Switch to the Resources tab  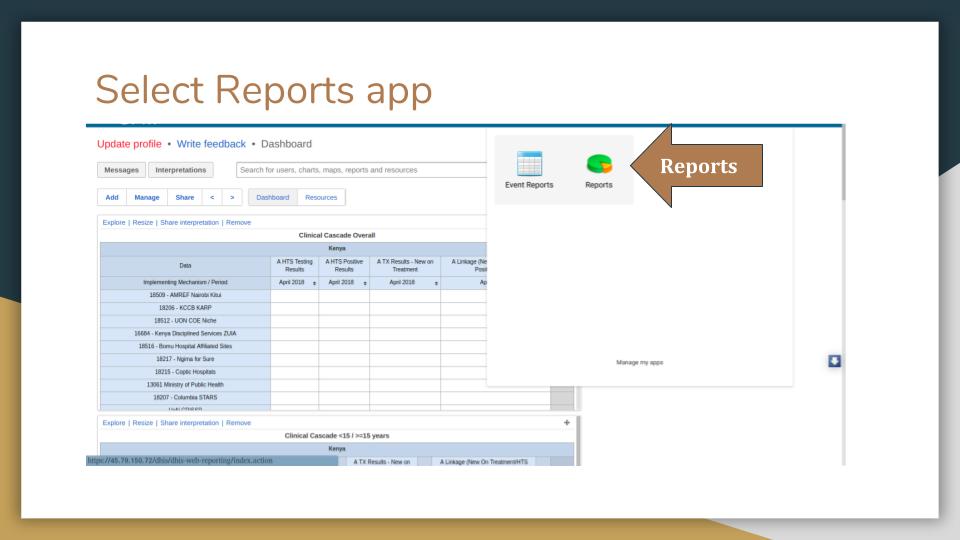click(321, 197)
